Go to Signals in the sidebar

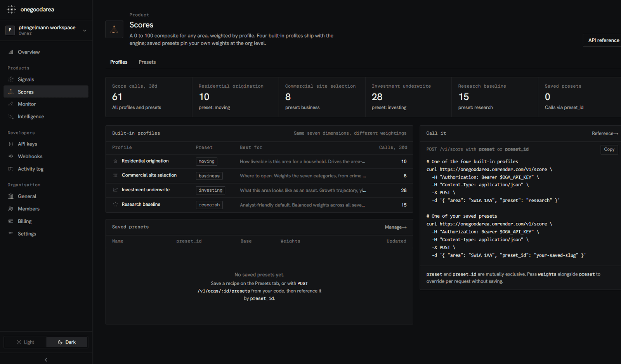(x=46, y=79)
